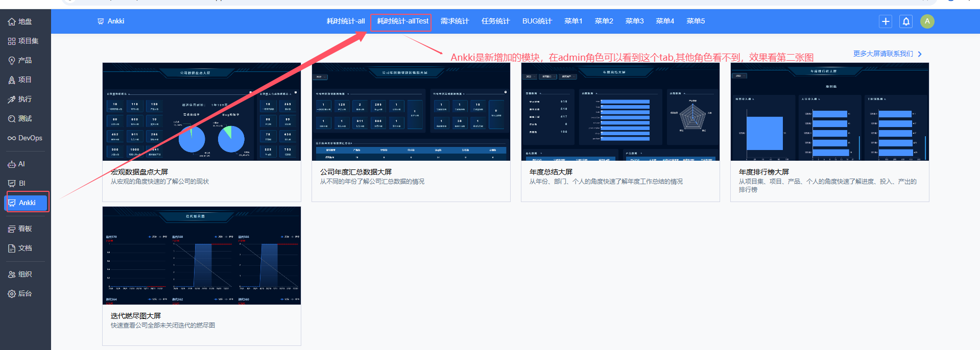
Task: Open the 迭代燃尽图大屏 thumbnail
Action: (x=202, y=256)
